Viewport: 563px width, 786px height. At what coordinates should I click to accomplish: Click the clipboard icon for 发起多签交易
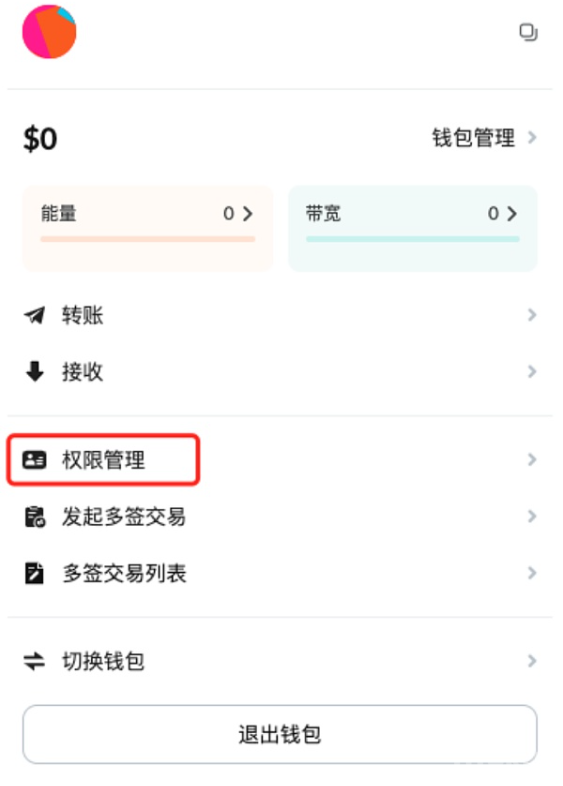pyautogui.click(x=35, y=517)
